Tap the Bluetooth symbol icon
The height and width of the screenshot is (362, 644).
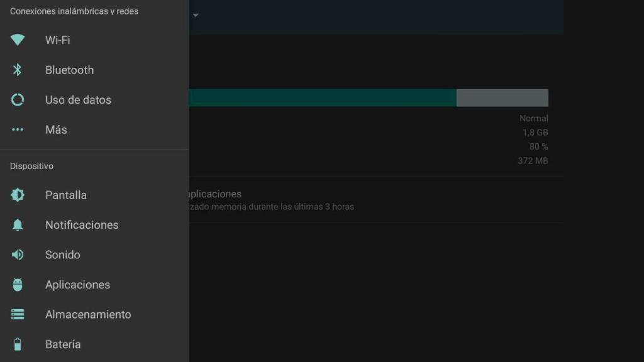coord(17,70)
